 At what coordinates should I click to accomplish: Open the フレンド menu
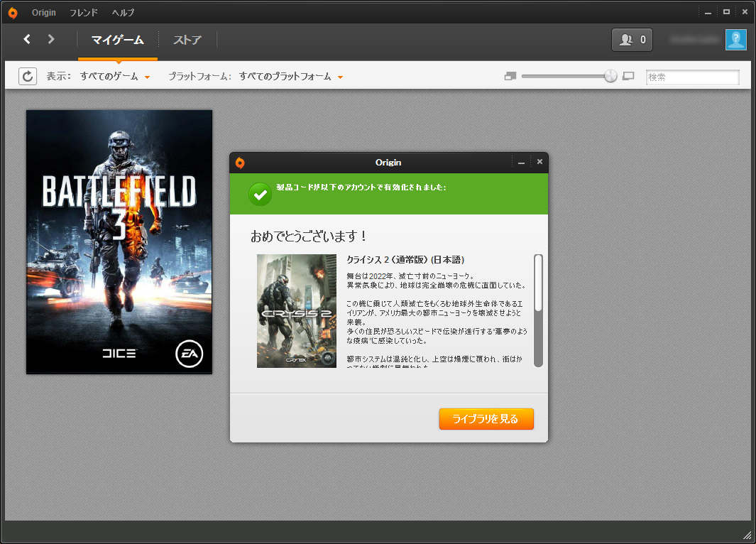click(x=84, y=13)
